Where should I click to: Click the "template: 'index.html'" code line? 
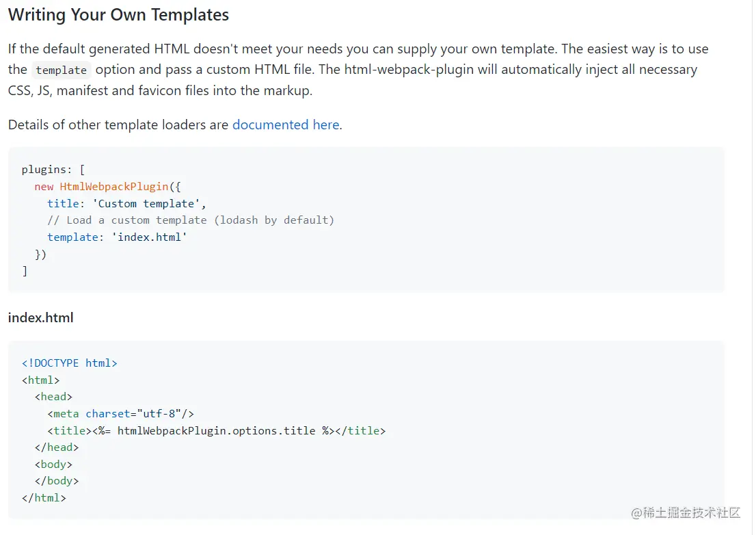pos(117,237)
